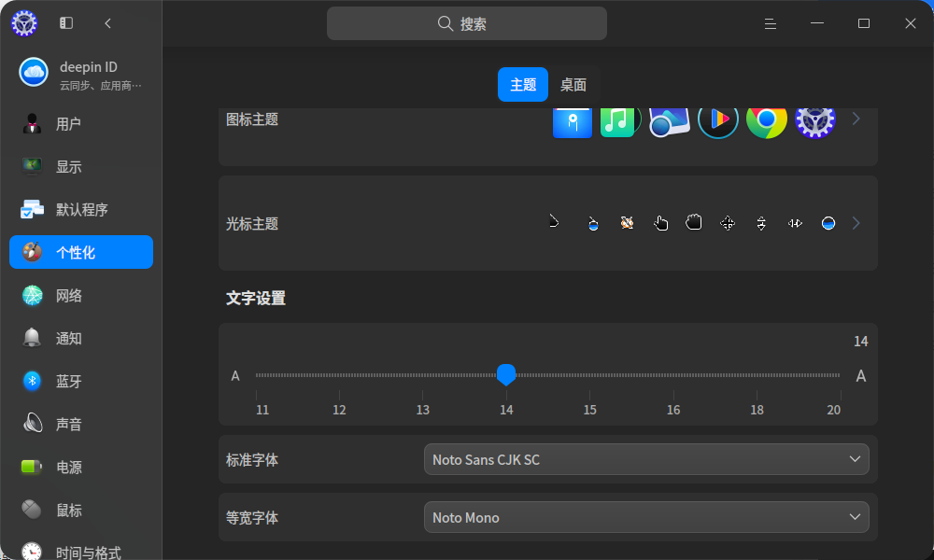Click the arrow pointer cursor preview
The width and height of the screenshot is (934, 560).
pos(554,221)
